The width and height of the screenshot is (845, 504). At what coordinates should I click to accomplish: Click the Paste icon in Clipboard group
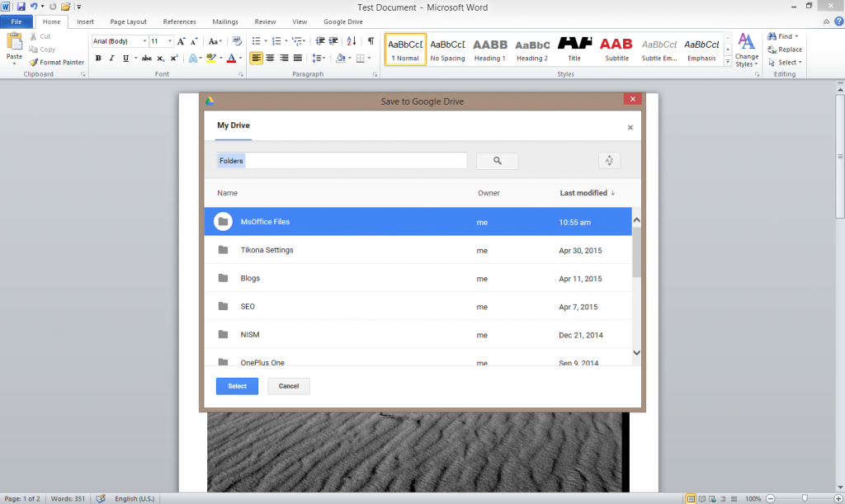coord(14,41)
